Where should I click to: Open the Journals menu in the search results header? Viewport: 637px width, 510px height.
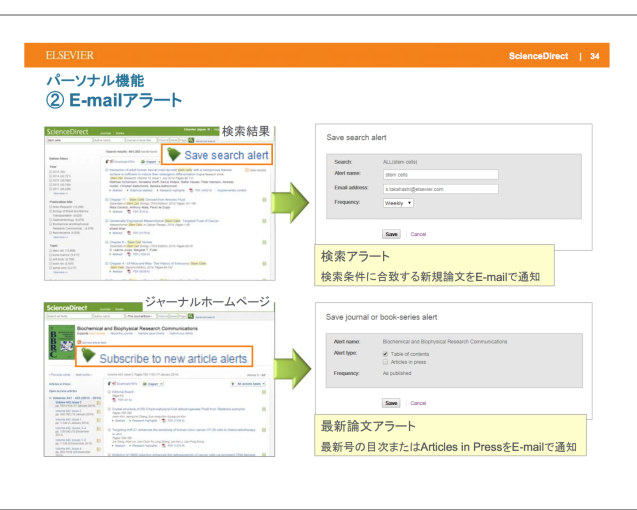coord(106,133)
